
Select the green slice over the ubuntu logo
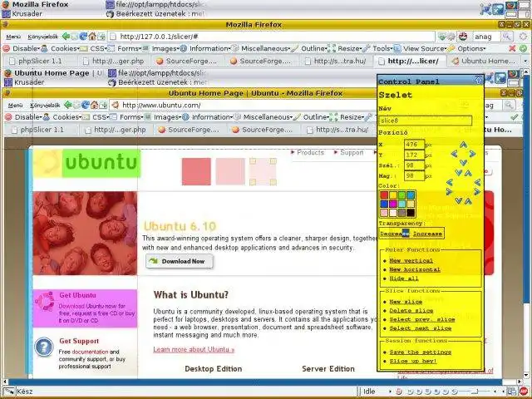(x=101, y=163)
